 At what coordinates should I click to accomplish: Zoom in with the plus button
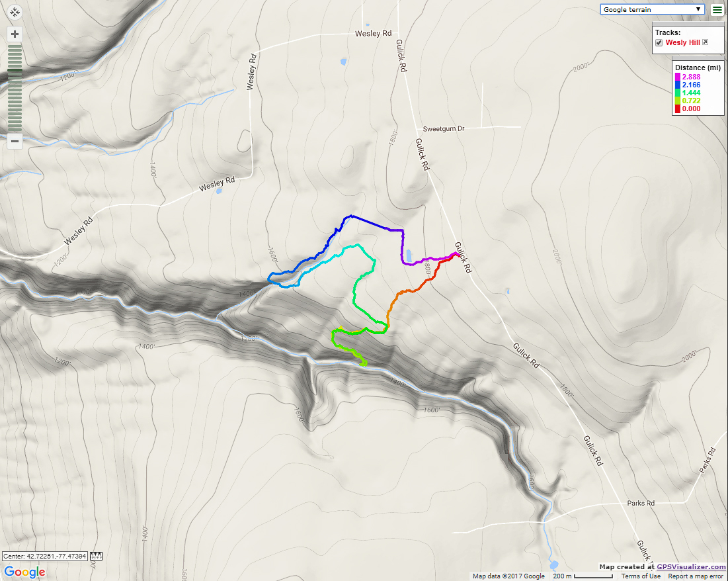15,34
